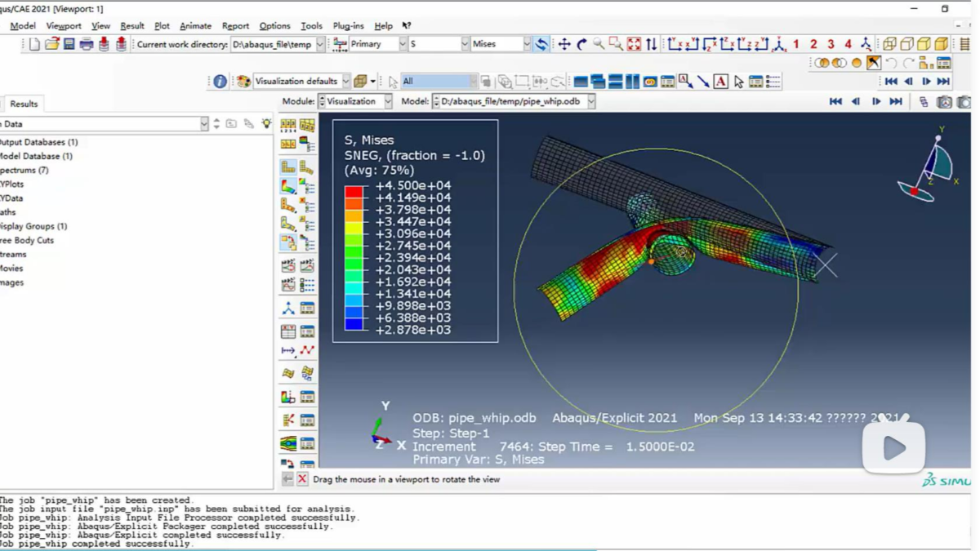
Task: Apply custom user view 3
Action: coord(831,44)
